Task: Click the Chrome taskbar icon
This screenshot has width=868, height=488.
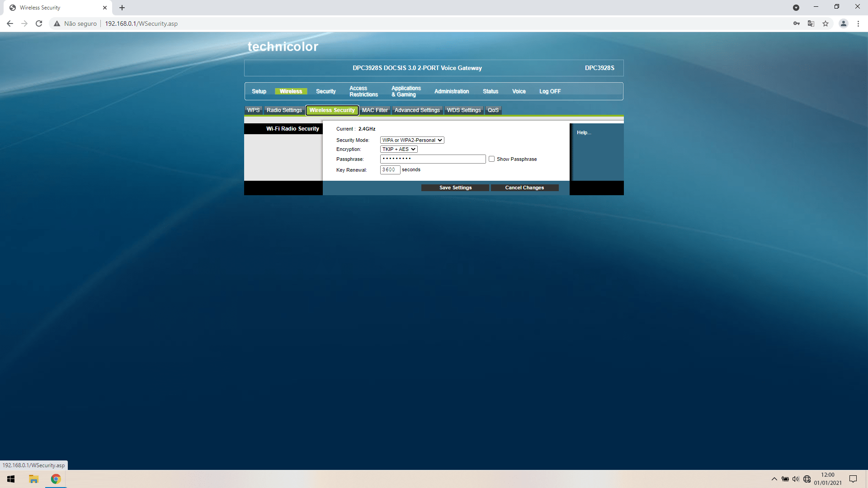Action: tap(56, 479)
